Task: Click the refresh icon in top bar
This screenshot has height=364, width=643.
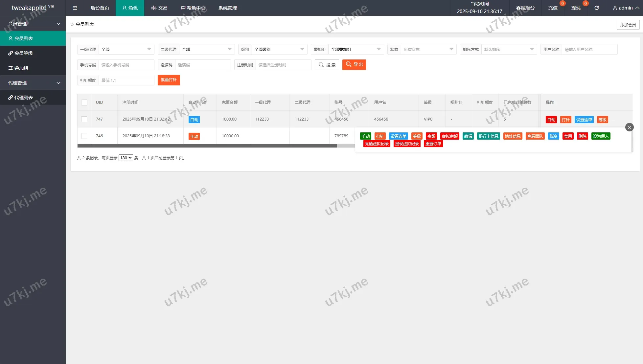Action: point(597,8)
